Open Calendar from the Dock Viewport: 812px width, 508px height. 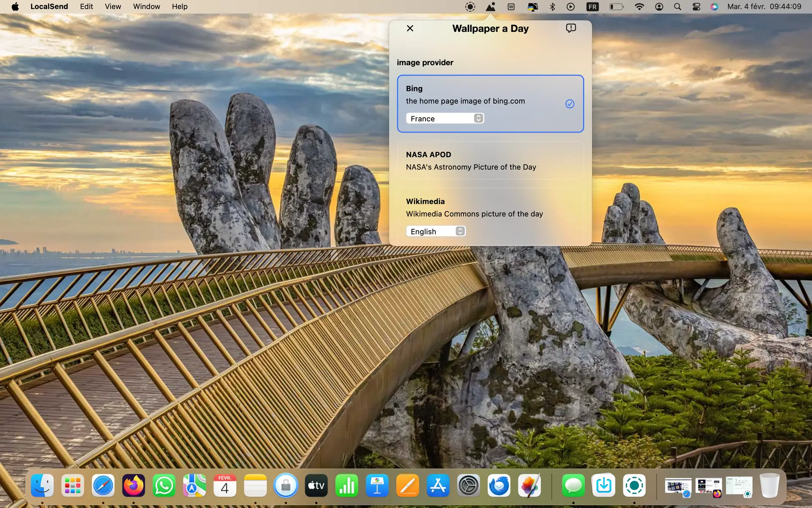point(225,485)
